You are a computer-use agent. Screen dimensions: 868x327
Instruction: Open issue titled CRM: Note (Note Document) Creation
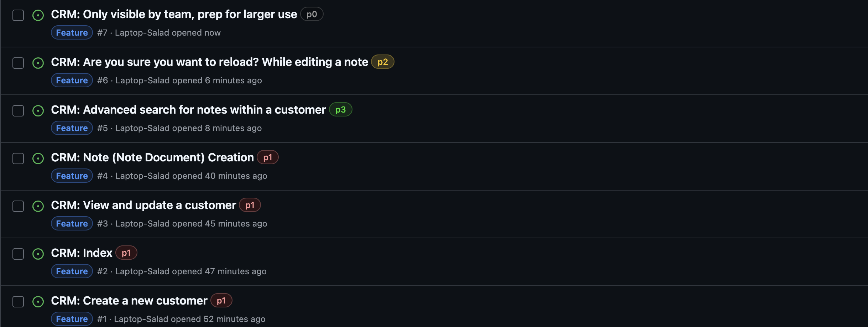tap(152, 157)
